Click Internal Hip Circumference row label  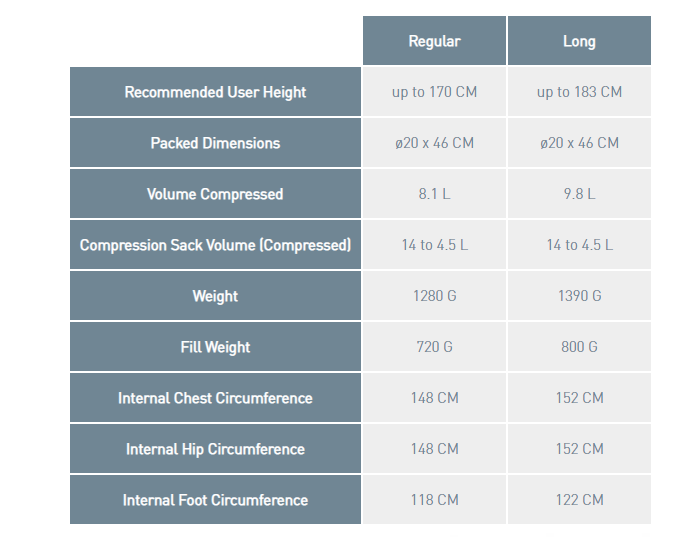(215, 449)
